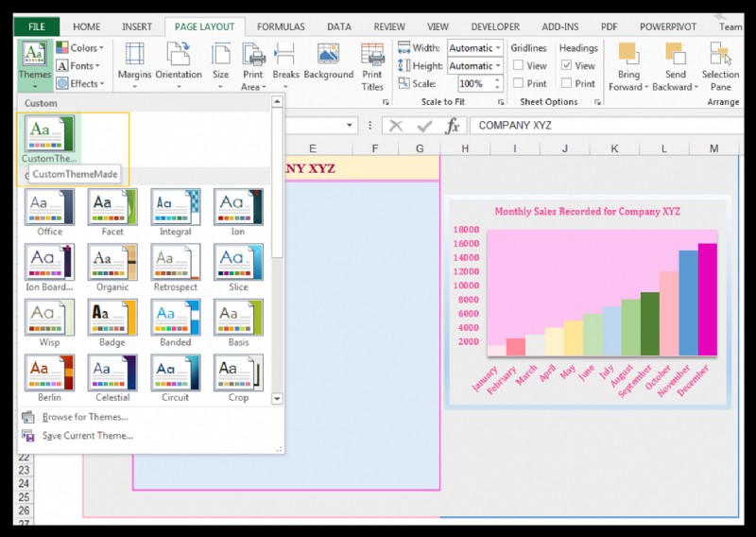Open the Bring Forward dropdown arrow
This screenshot has width=756, height=537.
[645, 87]
